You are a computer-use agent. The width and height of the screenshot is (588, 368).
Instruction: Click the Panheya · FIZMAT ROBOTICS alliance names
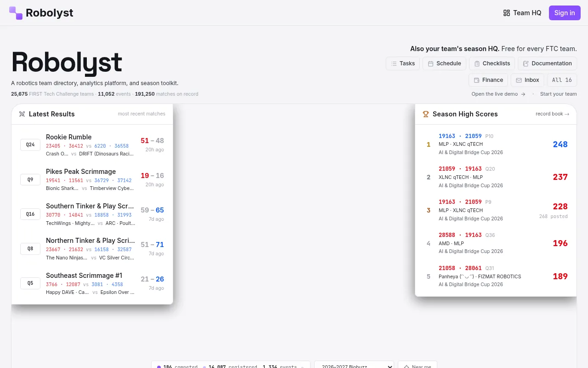(480, 276)
